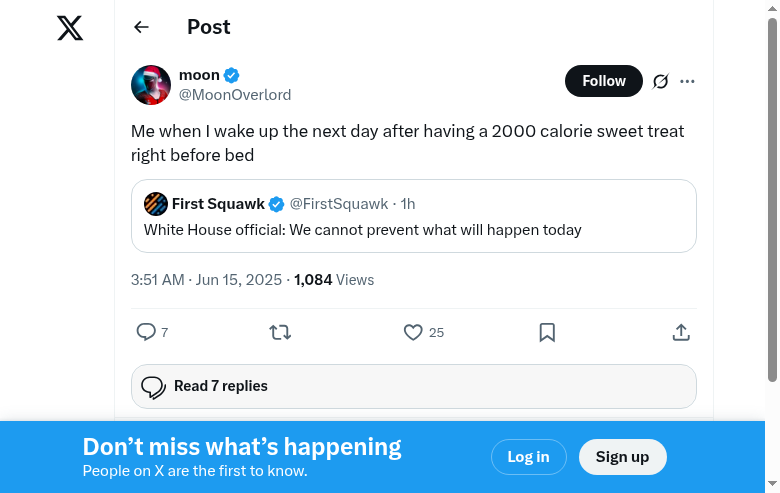780x493 pixels.
Task: Click the reply speech bubble icon
Action: point(146,332)
